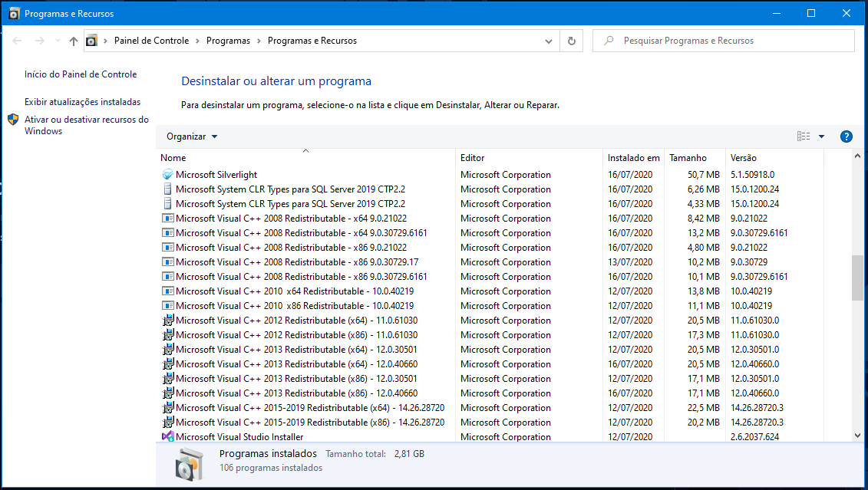Click the Microsoft Visual Studio Installer icon
Image resolution: width=868 pixels, height=490 pixels.
[x=168, y=436]
